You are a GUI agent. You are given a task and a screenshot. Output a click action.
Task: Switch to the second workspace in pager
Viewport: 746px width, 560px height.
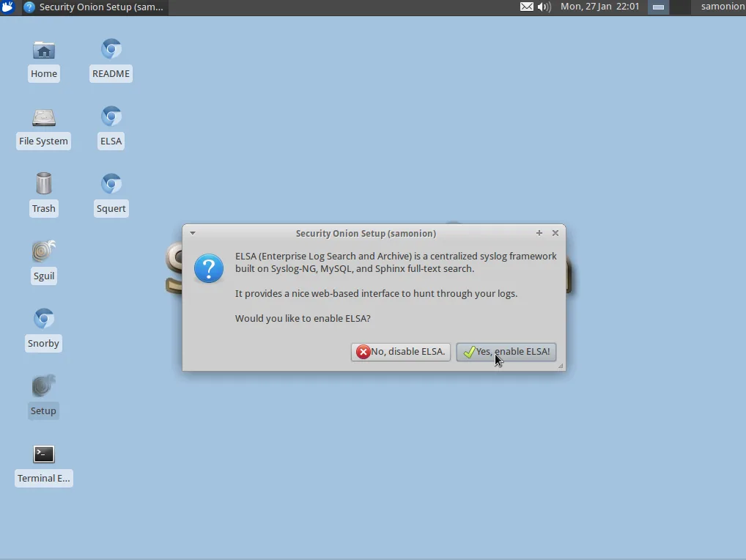680,7
